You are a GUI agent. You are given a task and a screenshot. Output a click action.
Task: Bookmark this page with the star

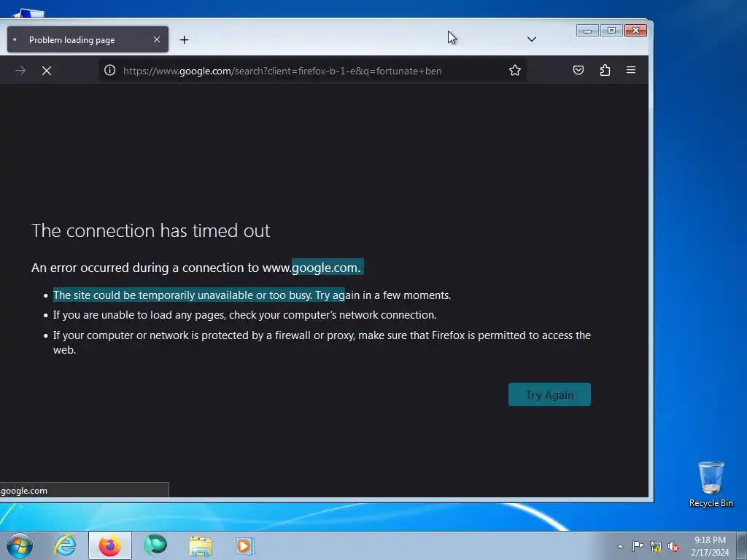[515, 71]
